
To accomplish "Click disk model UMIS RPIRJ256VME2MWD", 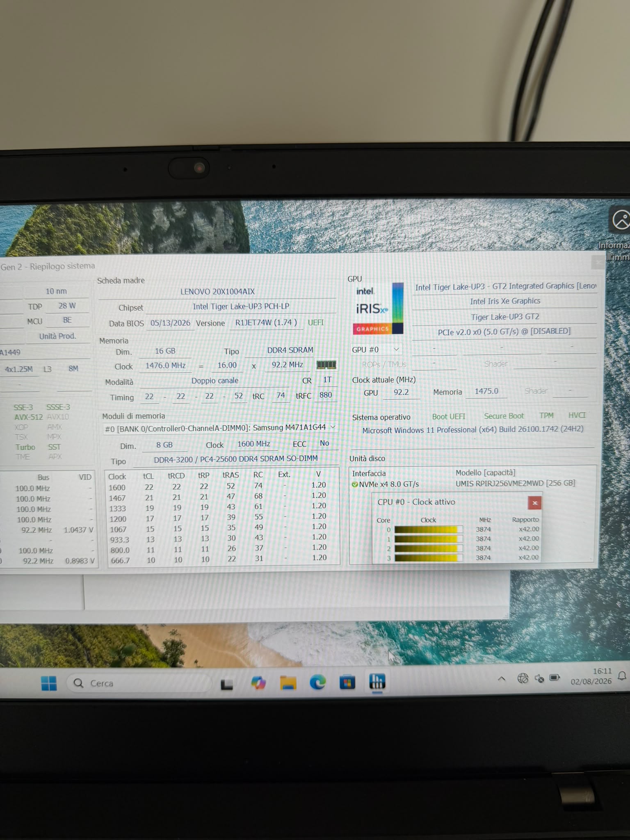I will (515, 483).
